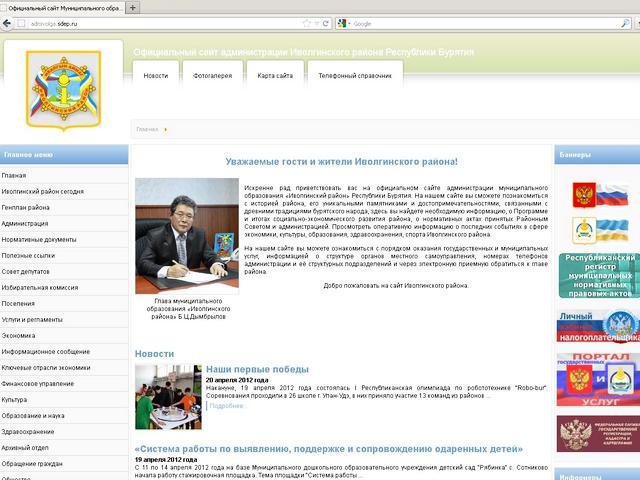Image resolution: width=640 pixels, height=480 pixels.
Task: Open the Новости tab
Action: point(156,76)
